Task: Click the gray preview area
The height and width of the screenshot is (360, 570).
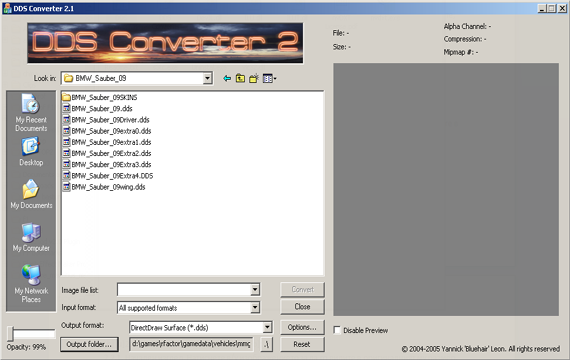Action: click(x=446, y=189)
